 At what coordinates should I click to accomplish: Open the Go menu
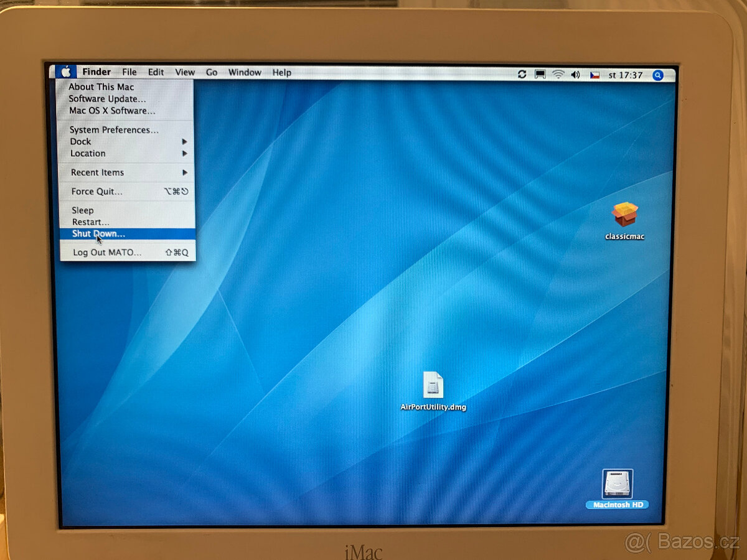212,72
